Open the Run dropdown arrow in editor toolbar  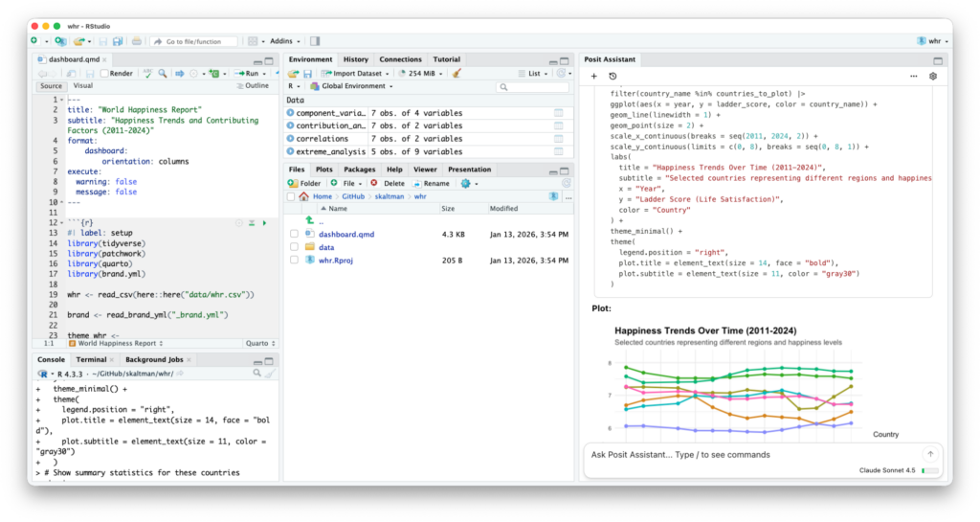point(264,73)
